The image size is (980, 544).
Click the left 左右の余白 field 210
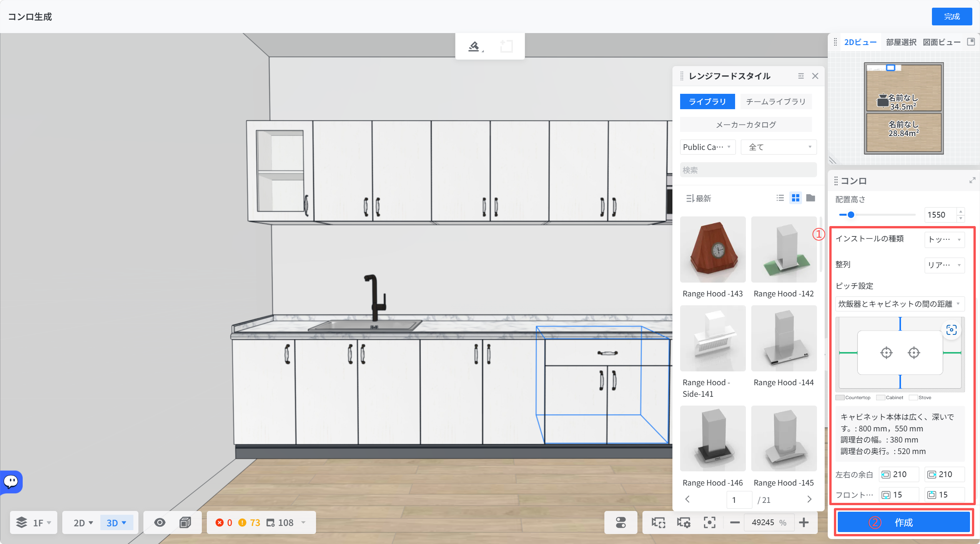pyautogui.click(x=899, y=474)
